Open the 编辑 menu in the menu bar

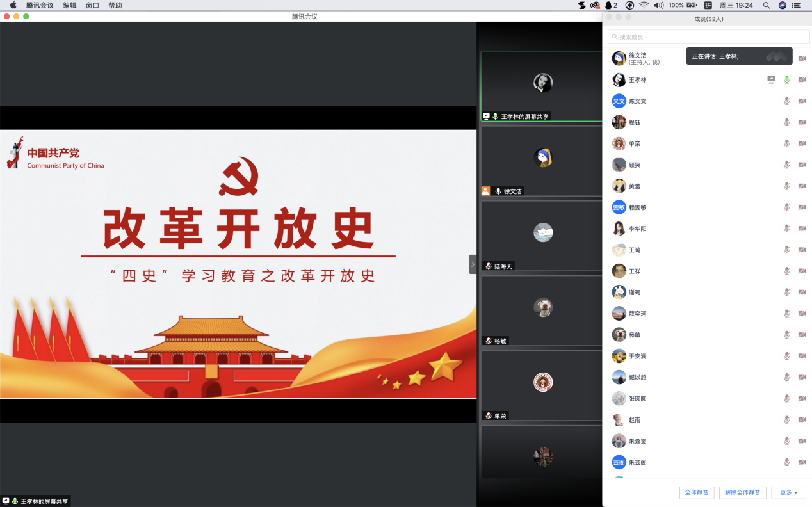[70, 5]
